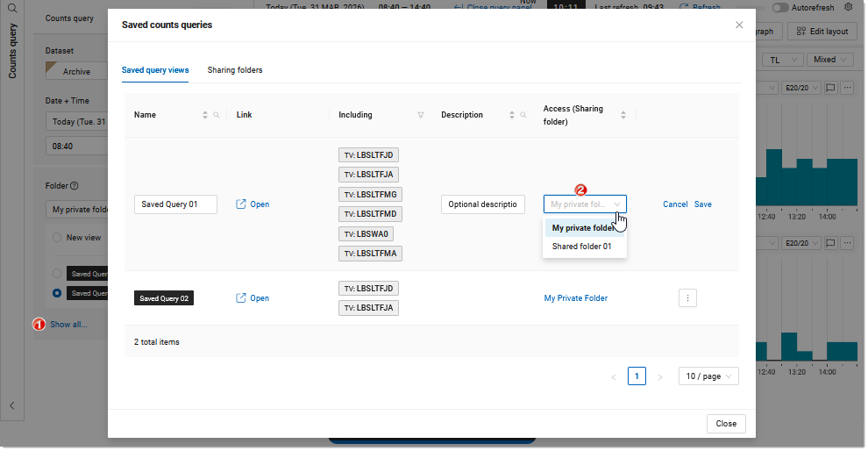Choose Shared folder 01 from dropdown list
The width and height of the screenshot is (868, 451).
point(585,246)
